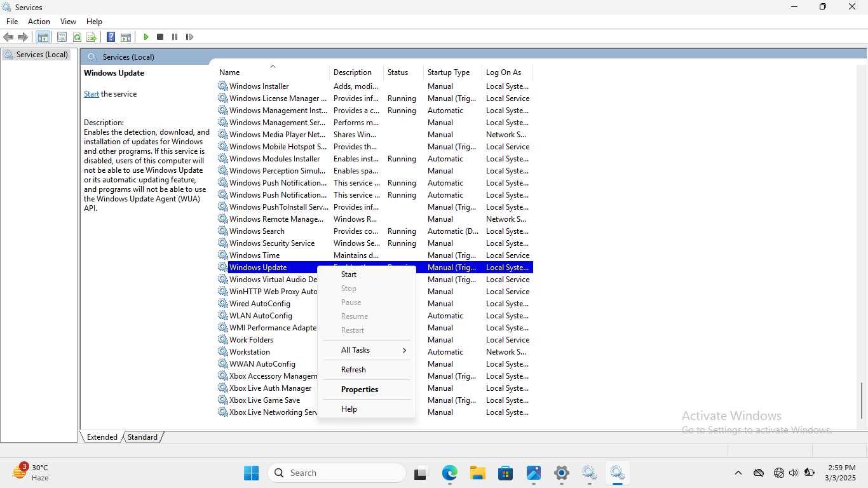The image size is (868, 488).
Task: Click the Refresh icon in the toolbar
Action: point(77,36)
